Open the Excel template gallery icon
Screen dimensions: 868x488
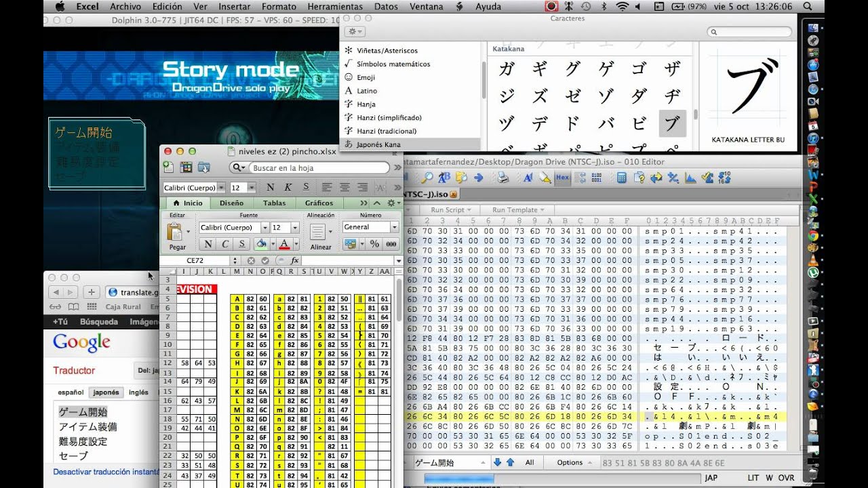(186, 167)
